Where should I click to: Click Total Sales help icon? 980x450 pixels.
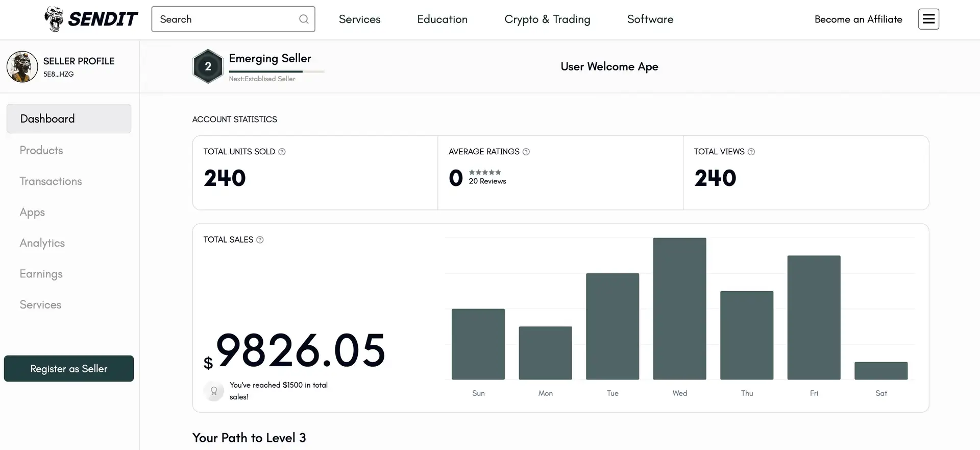[260, 240]
